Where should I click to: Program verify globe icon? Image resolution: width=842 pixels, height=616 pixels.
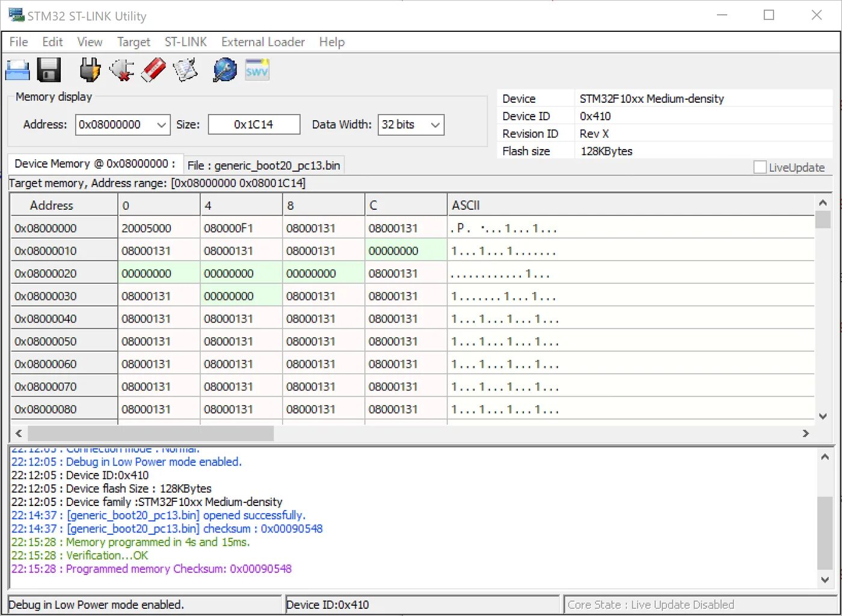(x=225, y=70)
